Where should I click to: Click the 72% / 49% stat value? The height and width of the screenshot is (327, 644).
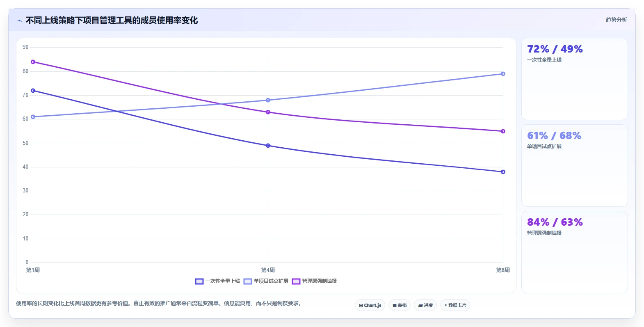pyautogui.click(x=555, y=49)
